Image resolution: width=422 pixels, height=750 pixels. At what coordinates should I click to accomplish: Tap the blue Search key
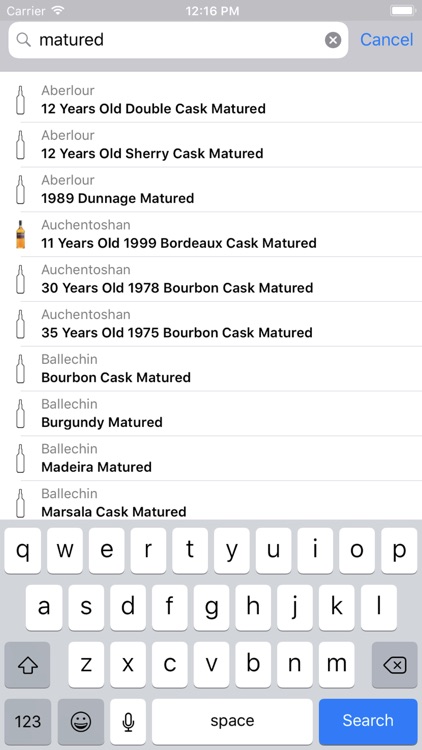click(368, 721)
